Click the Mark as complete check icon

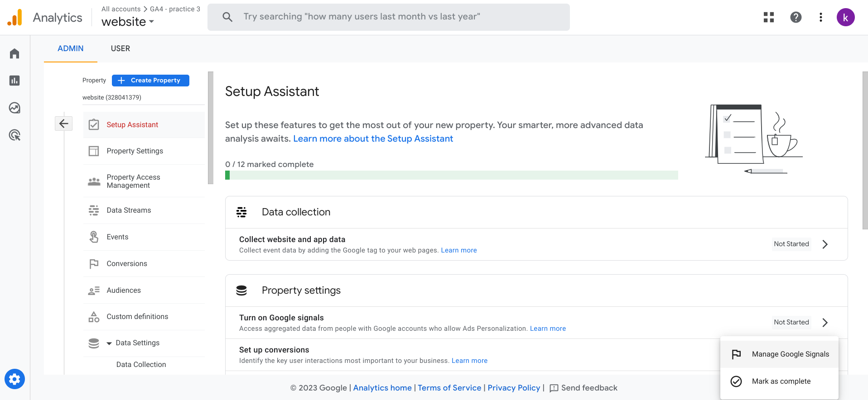coord(736,381)
